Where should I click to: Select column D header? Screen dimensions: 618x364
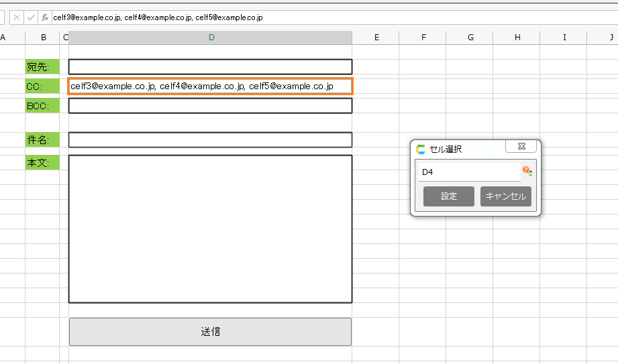(211, 38)
